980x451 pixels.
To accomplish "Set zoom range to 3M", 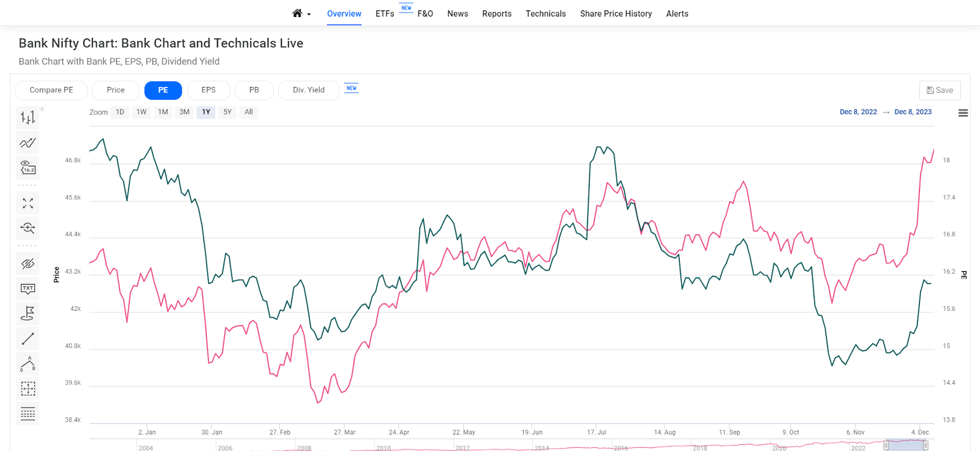I will click(184, 112).
